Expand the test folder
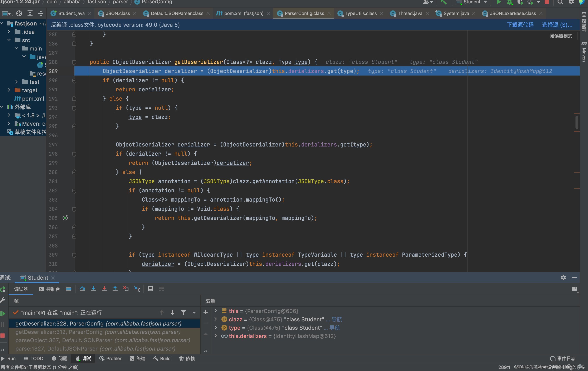 (x=16, y=82)
